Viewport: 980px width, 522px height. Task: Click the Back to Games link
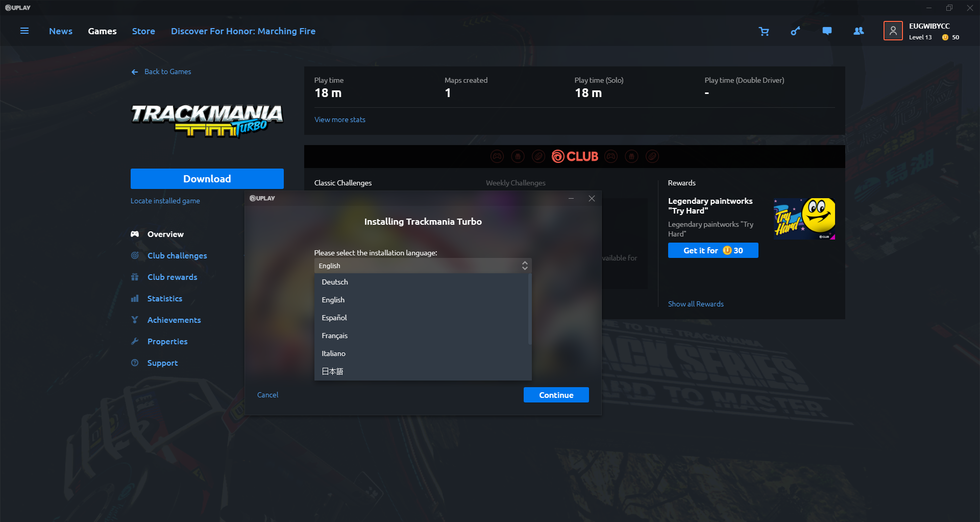167,72
